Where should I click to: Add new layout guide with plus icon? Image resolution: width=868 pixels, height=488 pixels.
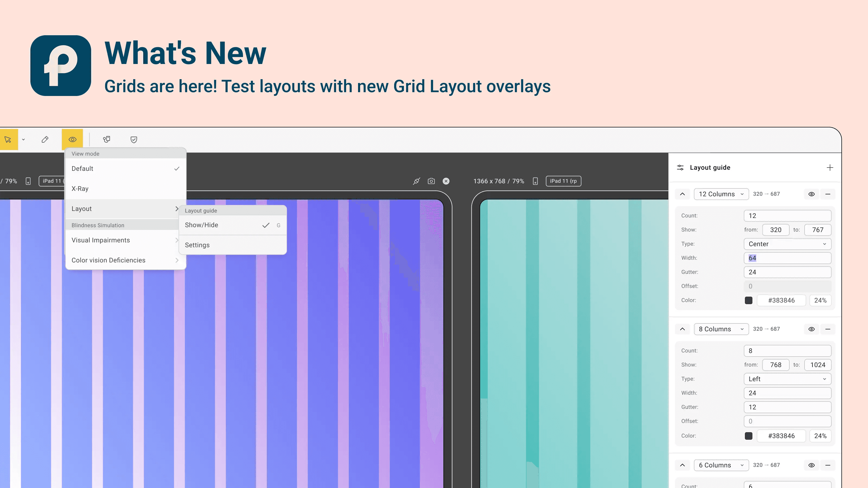829,167
